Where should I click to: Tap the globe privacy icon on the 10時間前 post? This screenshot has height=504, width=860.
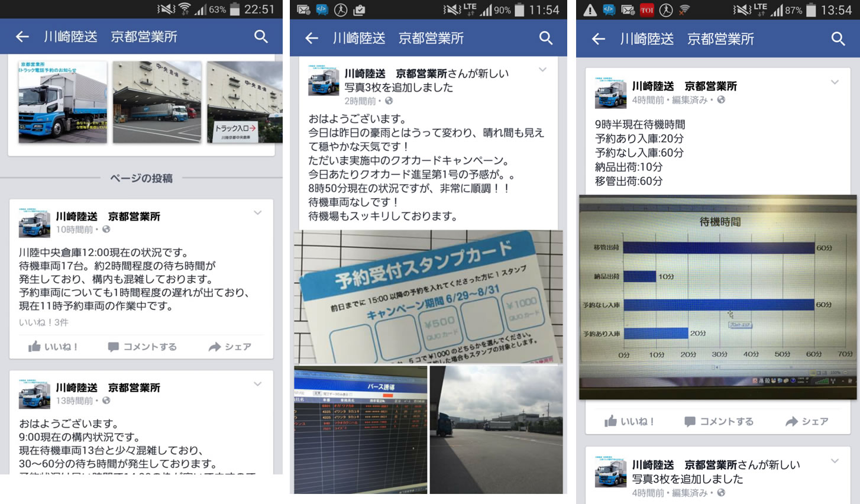(106, 230)
